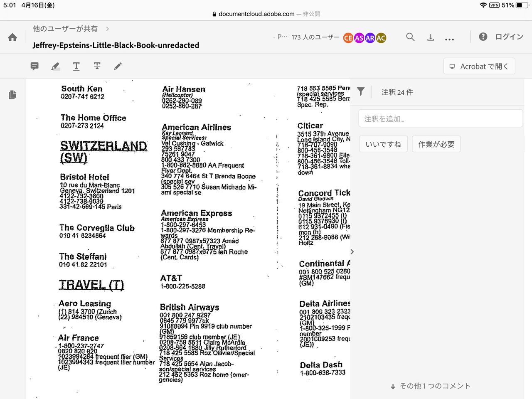This screenshot has height=399, width=532.
Task: Tap the VPN status indicator
Action: click(x=494, y=5)
